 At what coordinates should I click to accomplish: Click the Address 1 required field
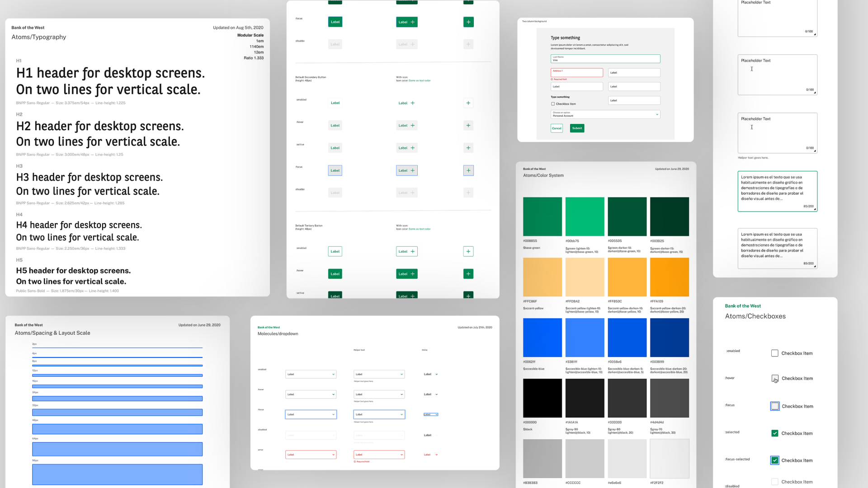point(576,72)
